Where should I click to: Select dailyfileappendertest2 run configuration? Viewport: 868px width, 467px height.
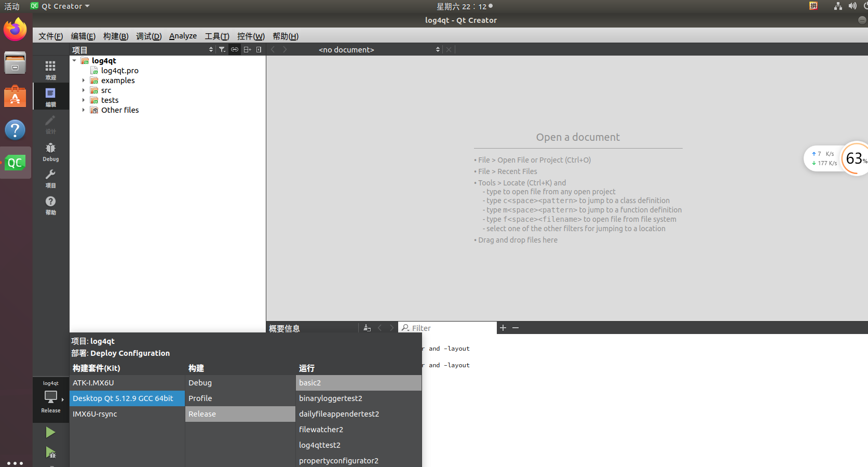click(359, 414)
